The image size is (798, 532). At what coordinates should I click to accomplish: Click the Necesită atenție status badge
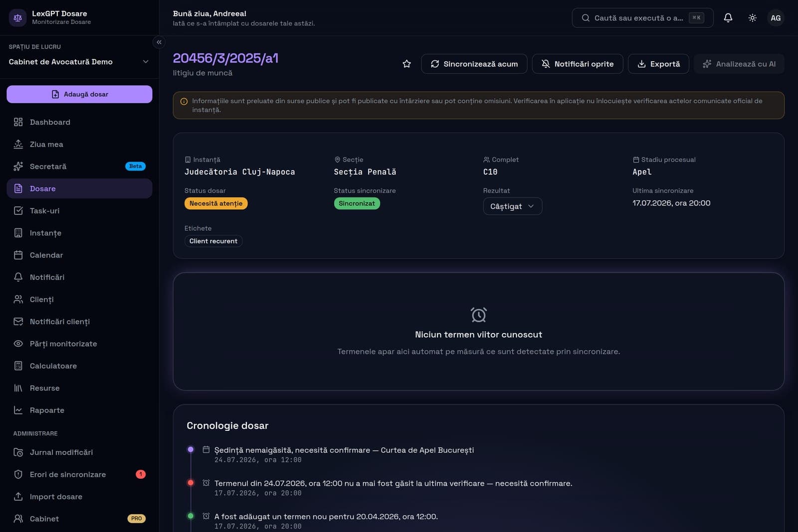coord(216,203)
